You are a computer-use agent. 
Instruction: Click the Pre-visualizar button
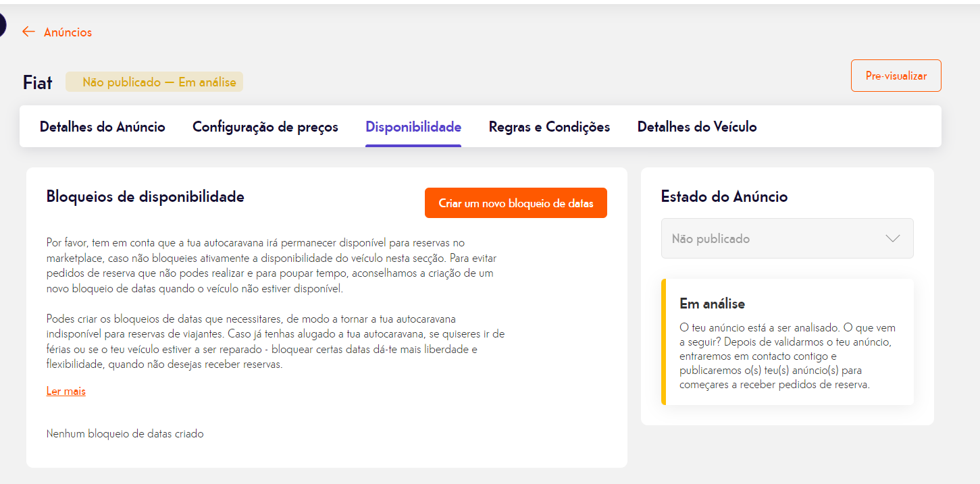point(896,76)
